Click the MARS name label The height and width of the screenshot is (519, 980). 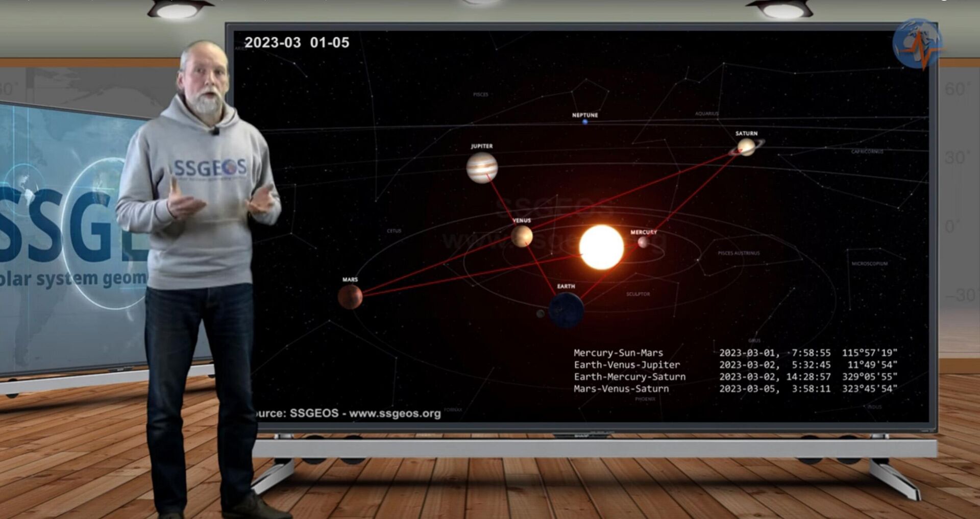click(350, 280)
